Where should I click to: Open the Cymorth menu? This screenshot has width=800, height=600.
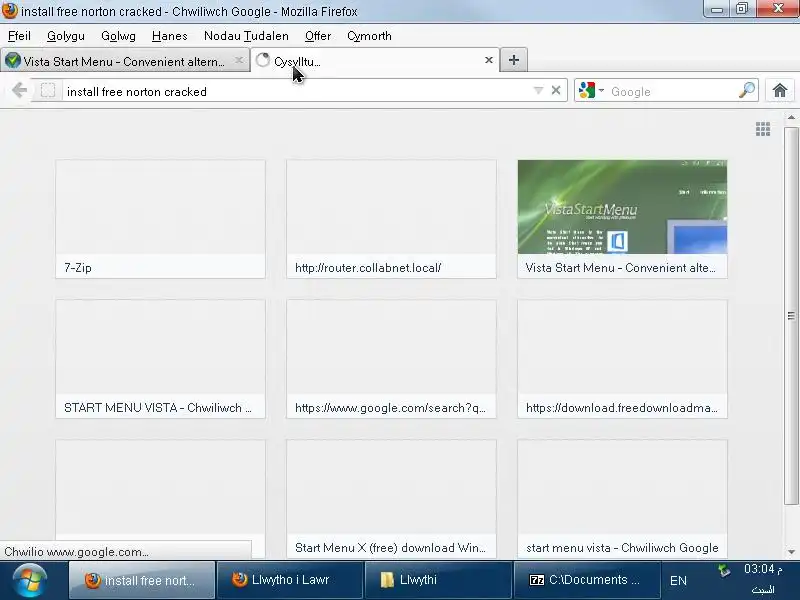[x=369, y=36]
